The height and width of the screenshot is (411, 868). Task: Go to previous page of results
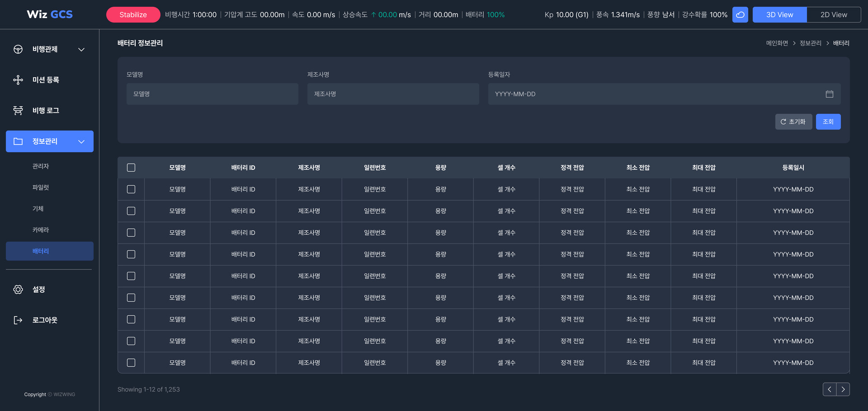pos(830,389)
